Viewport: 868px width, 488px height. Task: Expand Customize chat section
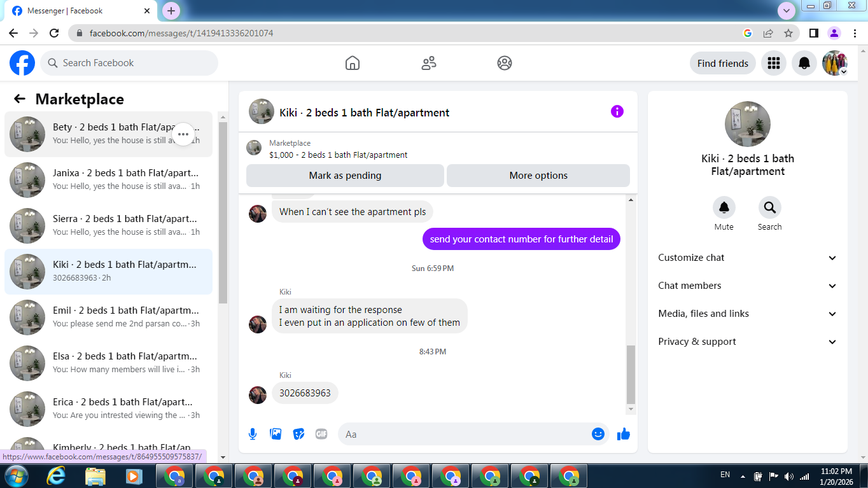tap(748, 258)
